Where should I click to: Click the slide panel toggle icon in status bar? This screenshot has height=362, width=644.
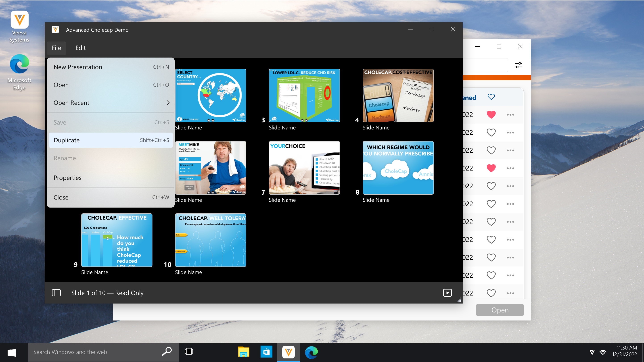click(x=56, y=293)
